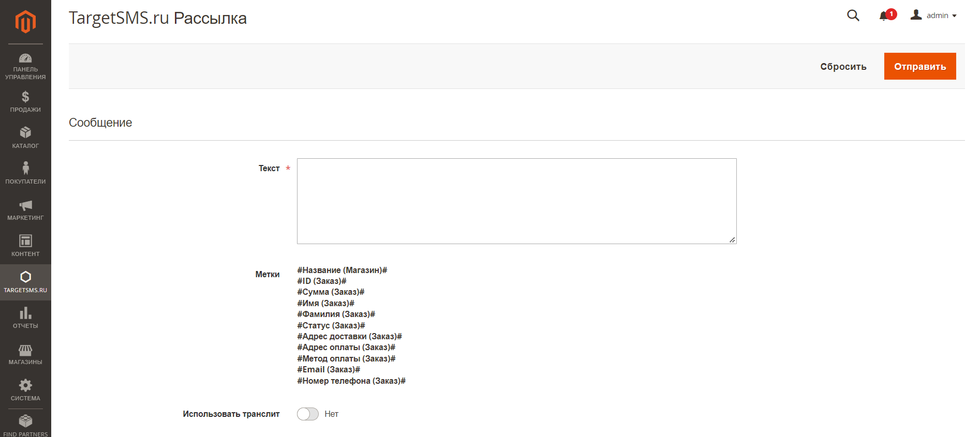
Task: Click the #Адрес доставки (Заказ)# tag
Action: [x=349, y=336]
